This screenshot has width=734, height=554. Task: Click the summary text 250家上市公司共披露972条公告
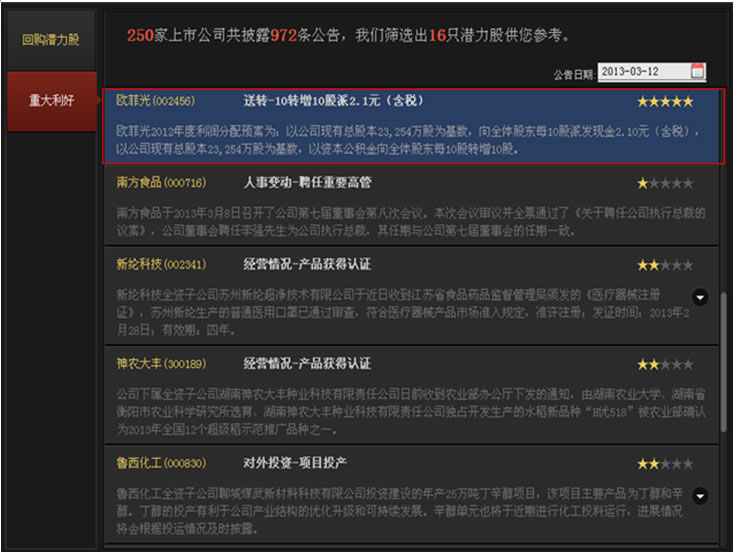pyautogui.click(x=233, y=35)
